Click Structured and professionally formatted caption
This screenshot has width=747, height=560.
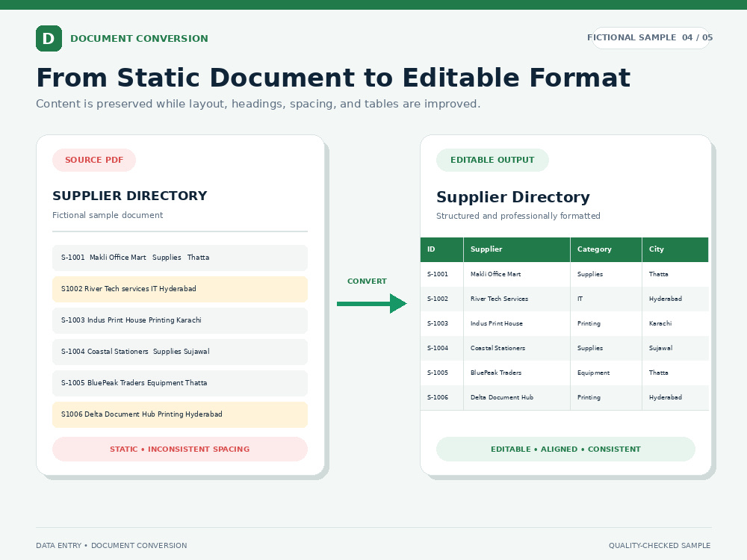518,216
